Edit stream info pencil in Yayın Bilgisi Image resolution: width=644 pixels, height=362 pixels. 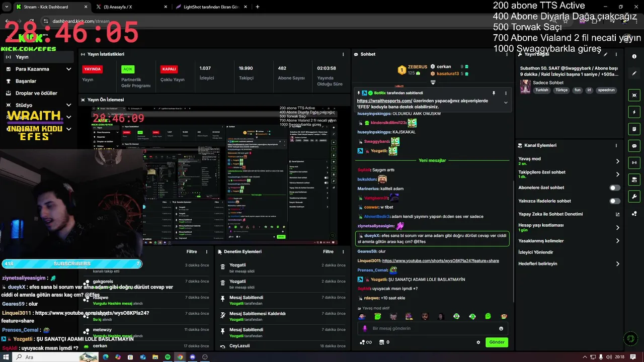click(x=606, y=54)
